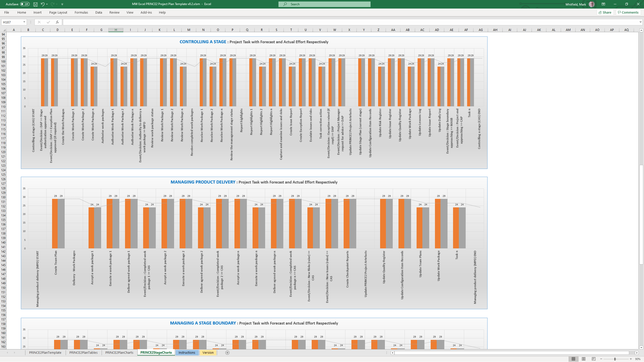Switch to Page Break Preview icon
This screenshot has height=362, width=644.
pos(594,359)
